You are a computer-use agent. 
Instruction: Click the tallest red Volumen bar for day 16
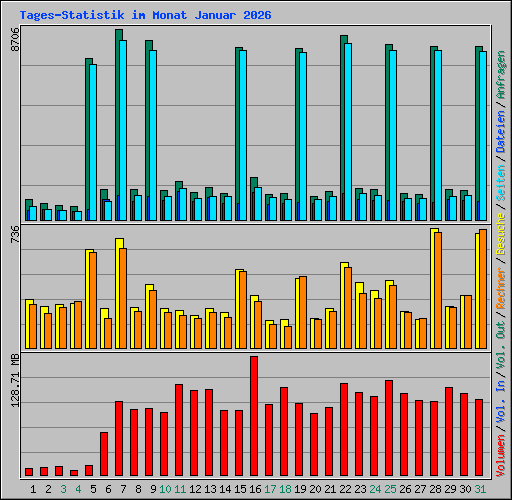tap(254, 416)
